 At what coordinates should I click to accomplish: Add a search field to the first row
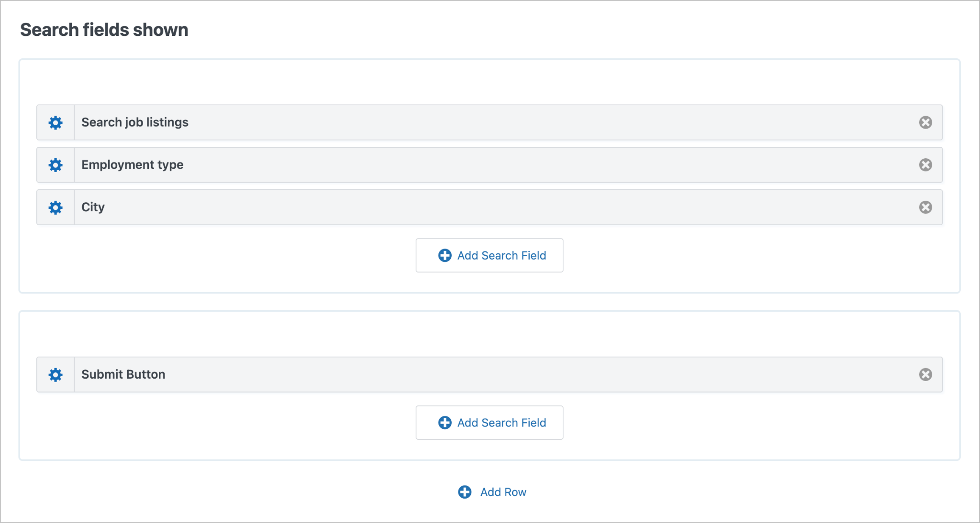pyautogui.click(x=489, y=255)
